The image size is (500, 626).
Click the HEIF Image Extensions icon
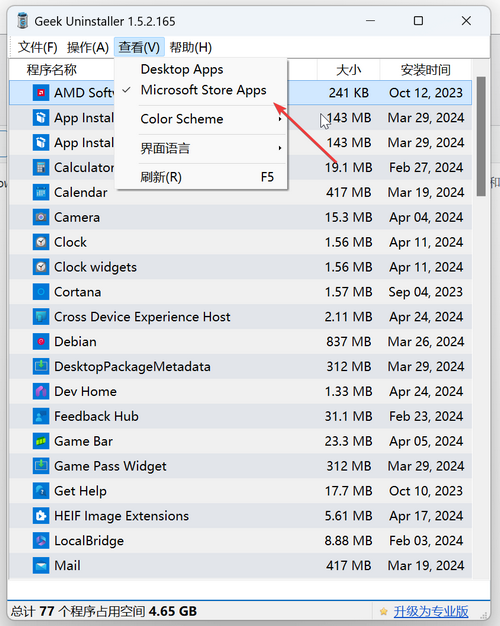pyautogui.click(x=41, y=516)
